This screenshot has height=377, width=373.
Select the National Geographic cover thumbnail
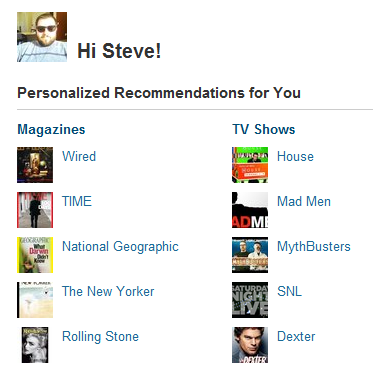click(x=35, y=255)
